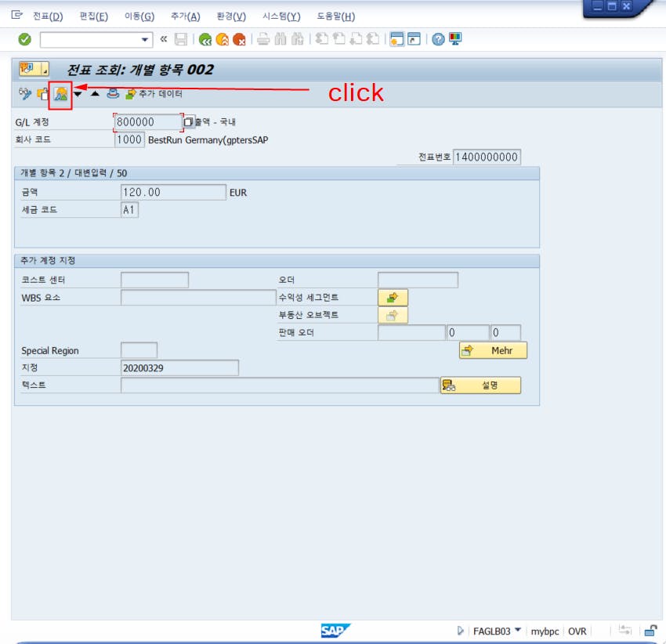This screenshot has height=644, width=666.
Task: Click the 지정 field 20200329
Action: click(179, 368)
